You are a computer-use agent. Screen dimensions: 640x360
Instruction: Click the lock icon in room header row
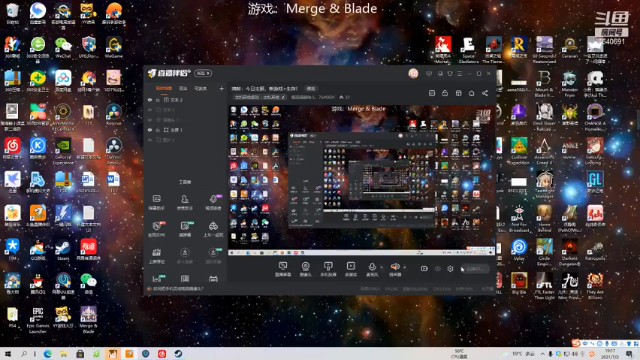click(x=445, y=93)
